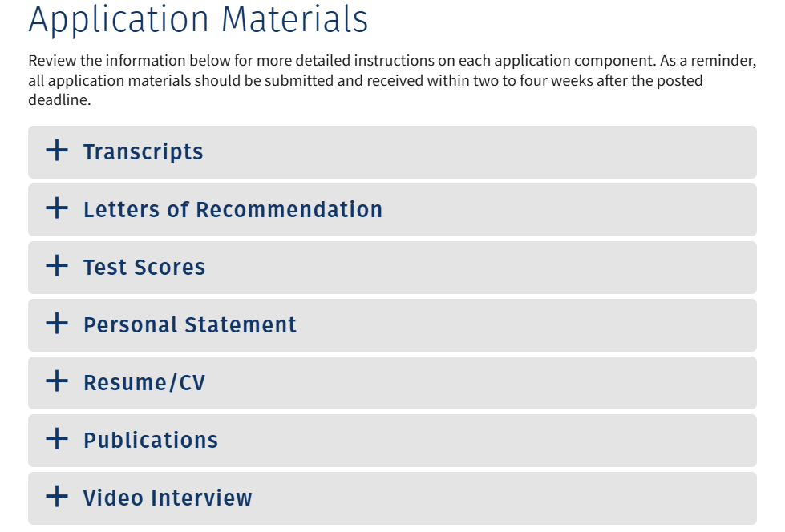Show Personal Statement details via its title
Screen dimensions: 785x532
(190, 324)
